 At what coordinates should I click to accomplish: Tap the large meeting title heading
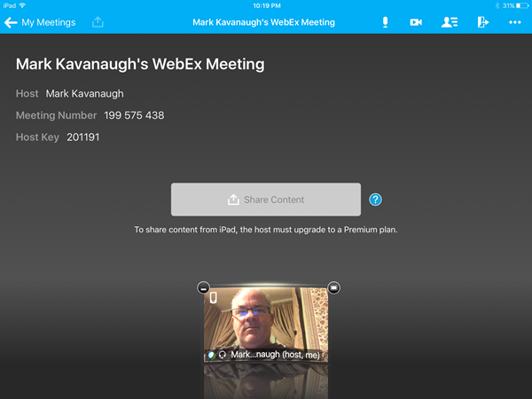[x=140, y=64]
